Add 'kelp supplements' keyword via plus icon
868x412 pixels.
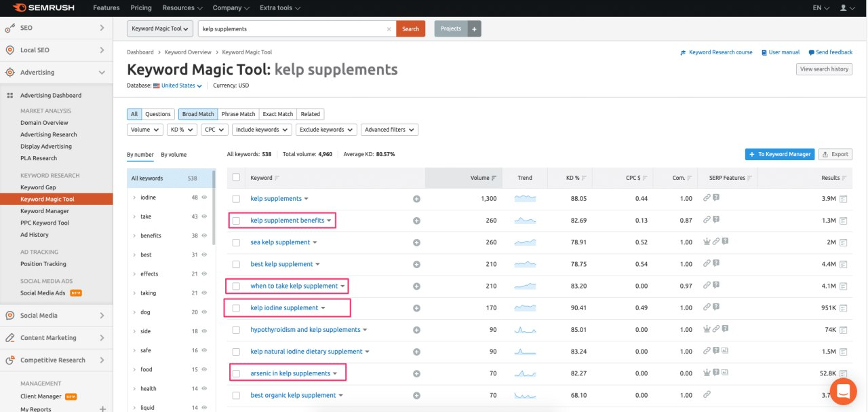(x=416, y=199)
